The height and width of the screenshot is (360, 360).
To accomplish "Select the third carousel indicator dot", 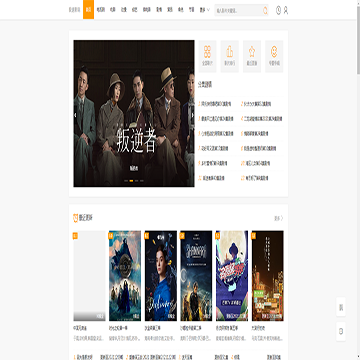I will click(x=137, y=181).
